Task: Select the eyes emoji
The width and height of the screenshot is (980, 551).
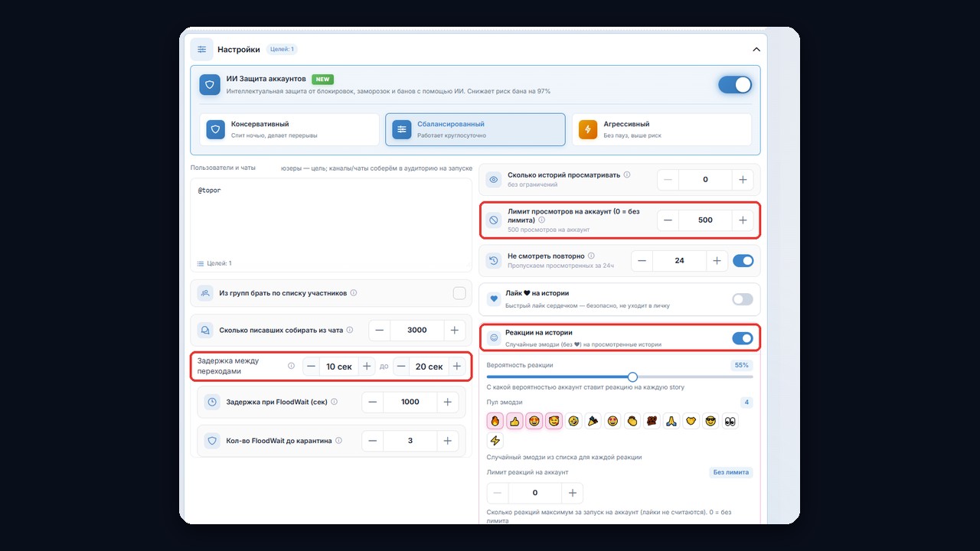Action: point(730,421)
